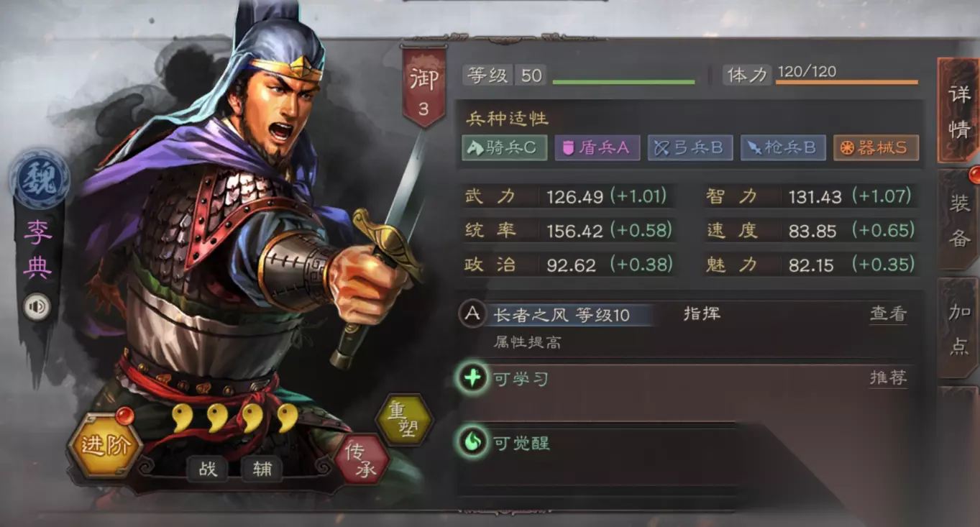This screenshot has height=527, width=980.
Task: Switch to the 装备 side tab
Action: (x=959, y=221)
